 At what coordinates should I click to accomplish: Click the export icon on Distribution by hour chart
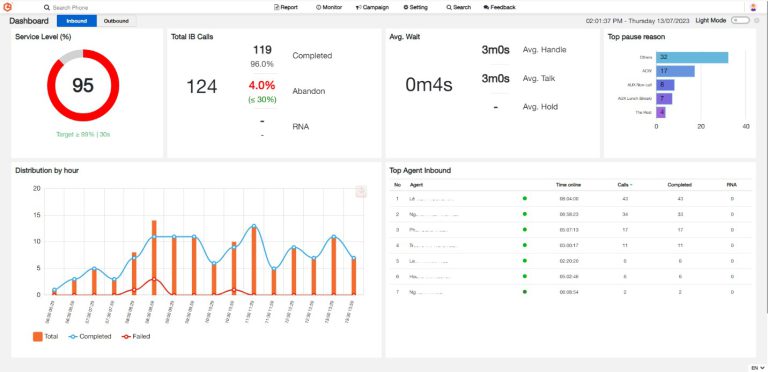coord(361,192)
